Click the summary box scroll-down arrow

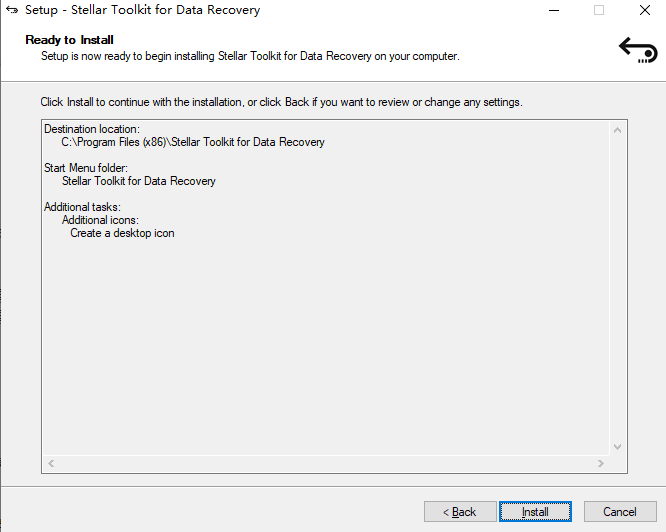[x=618, y=447]
